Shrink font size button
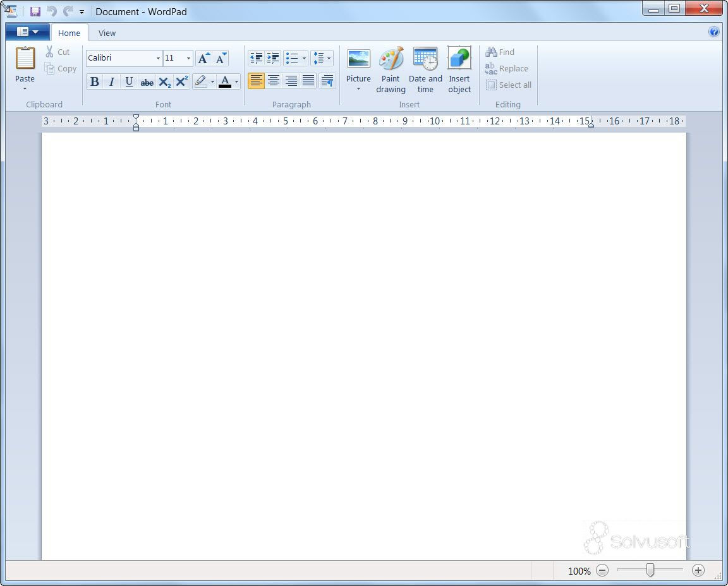Screen dimensions: 728x586 (221, 58)
